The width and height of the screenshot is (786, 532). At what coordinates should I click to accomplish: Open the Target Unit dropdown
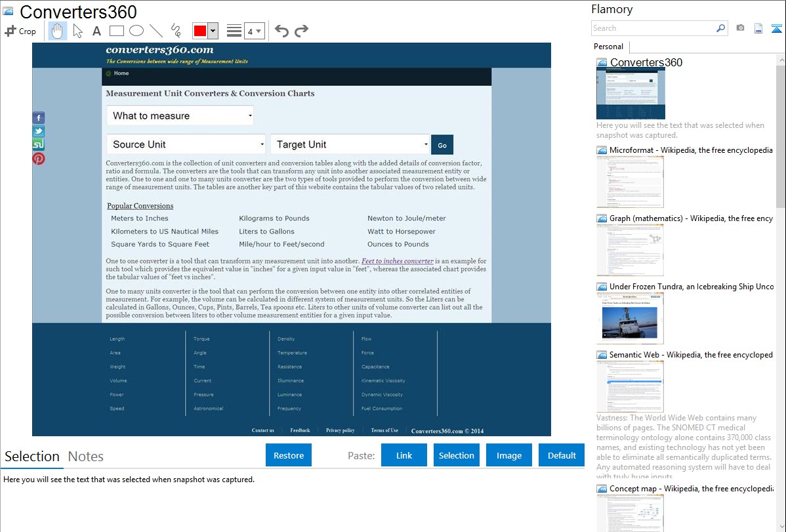(x=350, y=144)
